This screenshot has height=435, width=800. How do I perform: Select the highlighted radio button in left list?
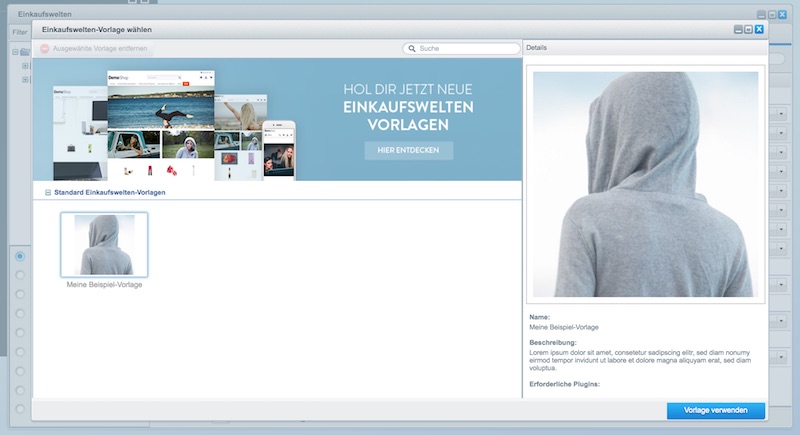pyautogui.click(x=20, y=256)
